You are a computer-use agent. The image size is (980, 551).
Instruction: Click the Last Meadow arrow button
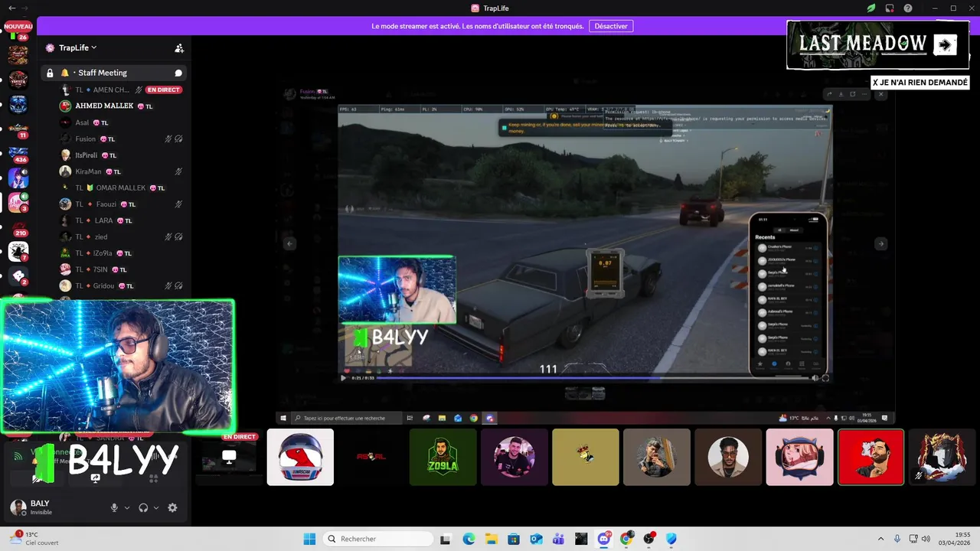[x=945, y=45]
